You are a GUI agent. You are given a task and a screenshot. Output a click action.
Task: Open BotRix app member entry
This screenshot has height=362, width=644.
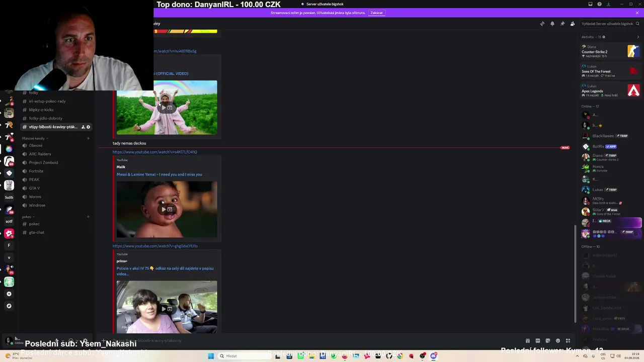(x=610, y=146)
